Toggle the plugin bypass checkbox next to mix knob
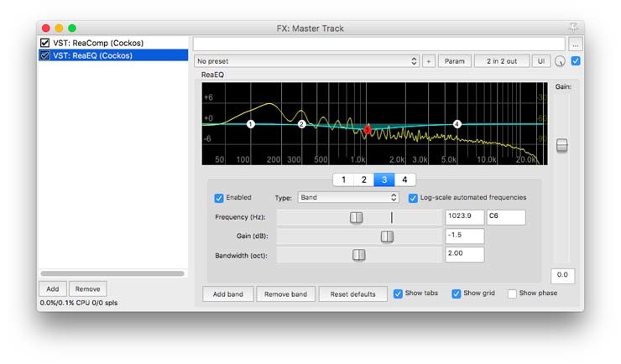 click(x=576, y=61)
